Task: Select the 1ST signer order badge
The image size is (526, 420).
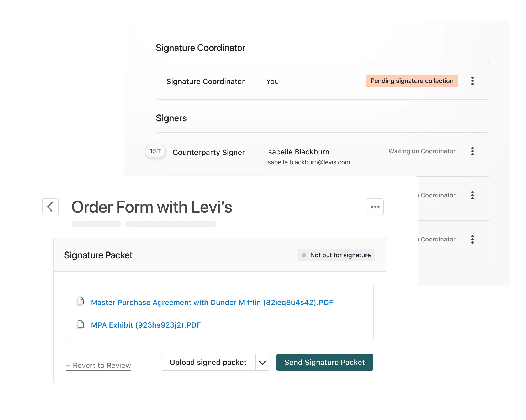Action: click(x=155, y=151)
